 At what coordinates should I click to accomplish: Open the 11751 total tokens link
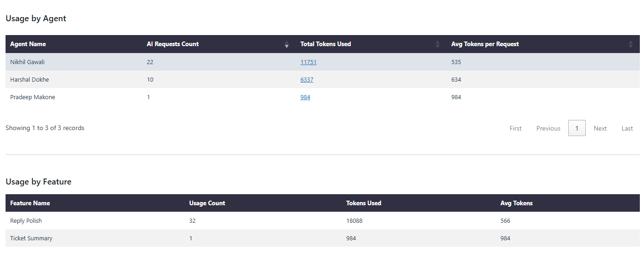point(308,62)
